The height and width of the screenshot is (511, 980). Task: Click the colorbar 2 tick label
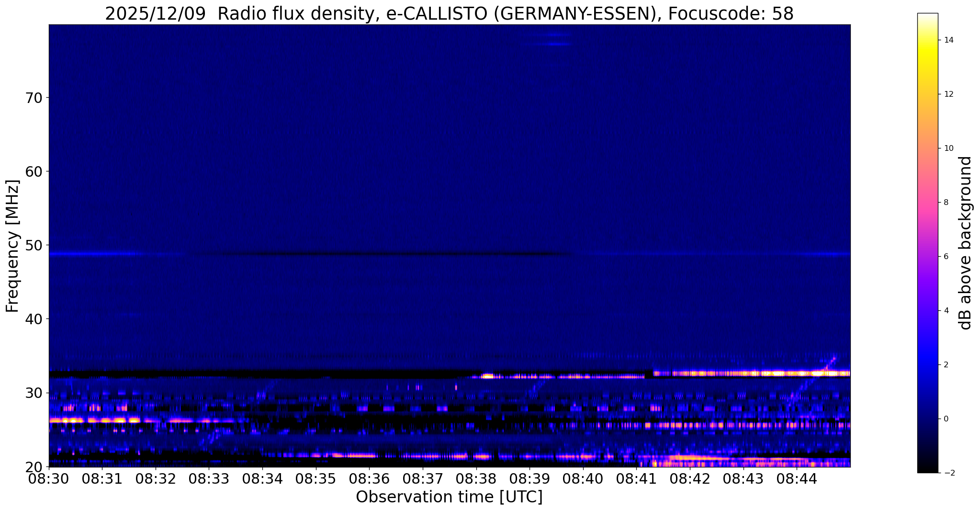pos(946,365)
